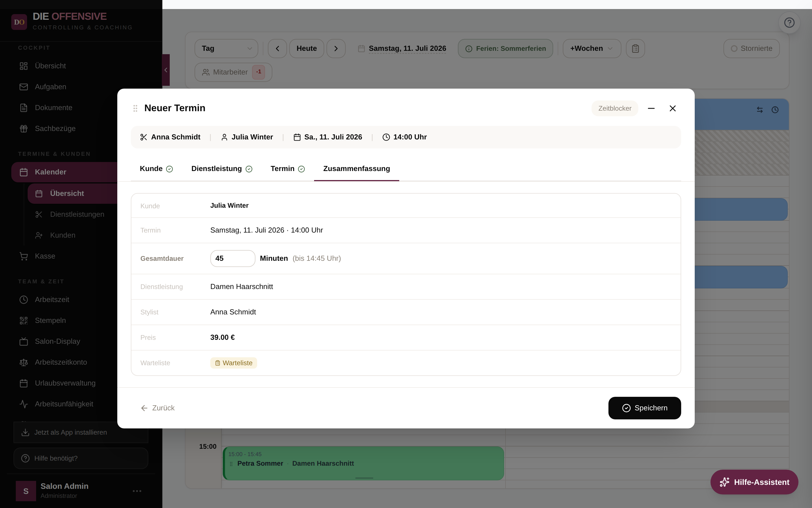Switch to the Termin tab
This screenshot has width=812, height=508.
coord(288,169)
